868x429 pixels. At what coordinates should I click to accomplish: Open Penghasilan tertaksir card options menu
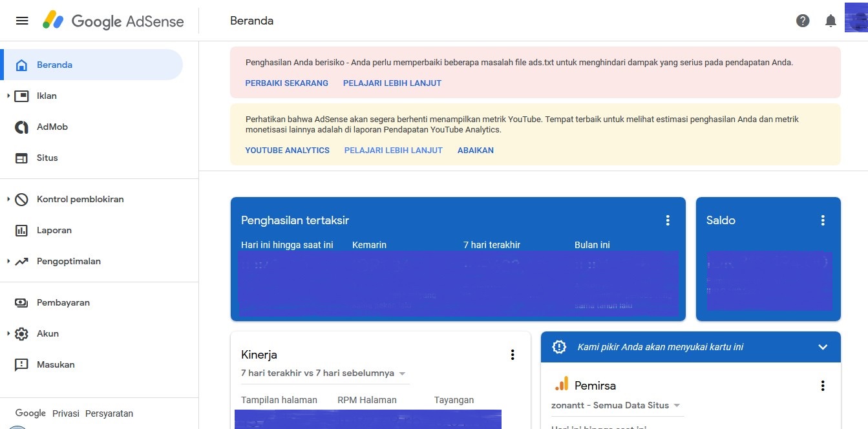(x=668, y=220)
